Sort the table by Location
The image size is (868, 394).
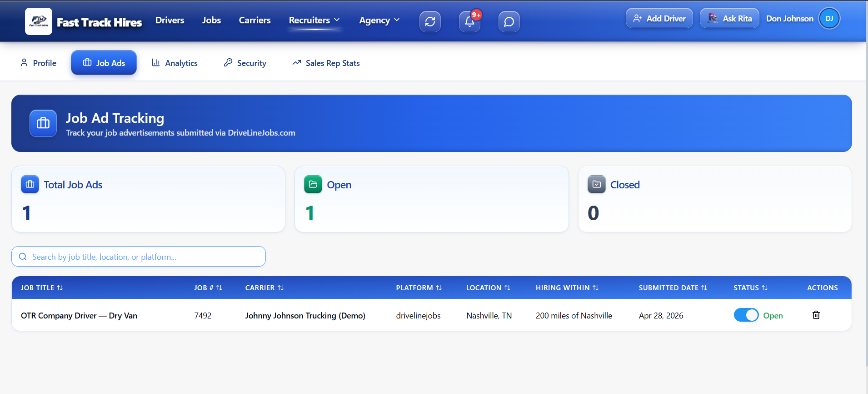click(x=489, y=288)
